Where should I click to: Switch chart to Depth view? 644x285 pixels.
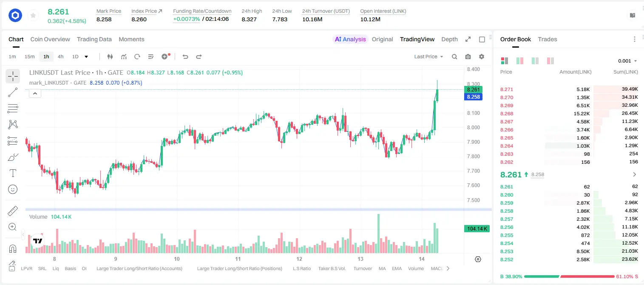click(x=449, y=39)
